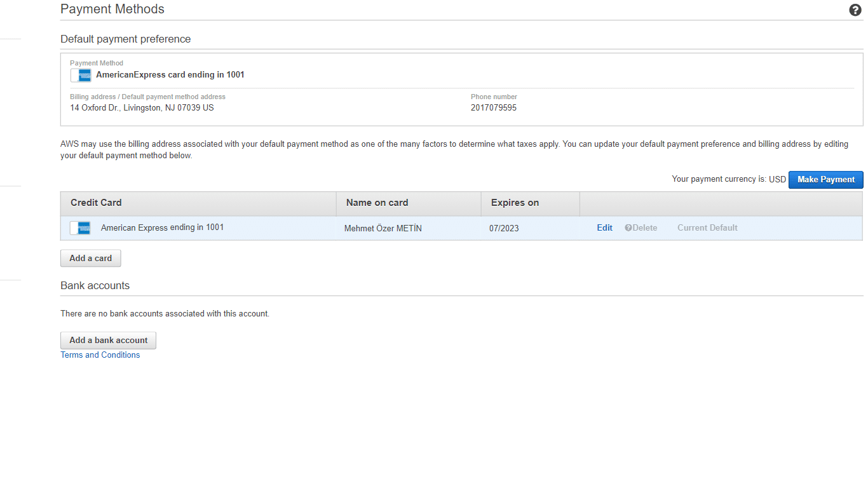Screen dimensions: 868x488
Task: Click the Expires on column header
Action: coord(515,202)
